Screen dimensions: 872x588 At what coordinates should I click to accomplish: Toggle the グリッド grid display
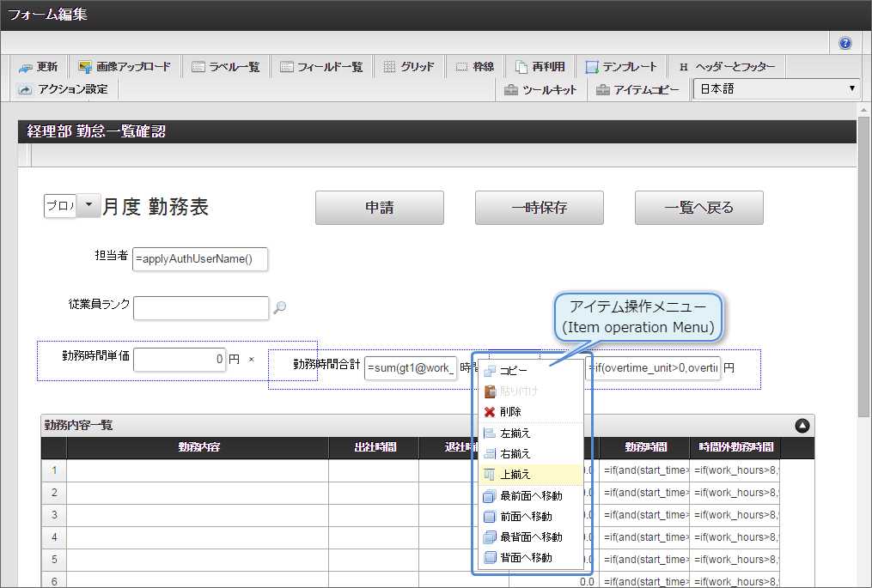(x=408, y=67)
